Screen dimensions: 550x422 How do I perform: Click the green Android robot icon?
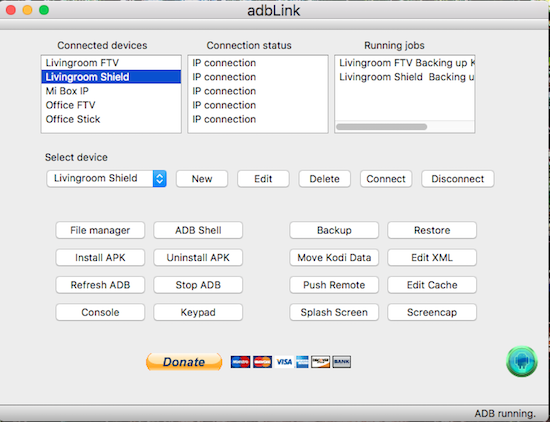(522, 361)
